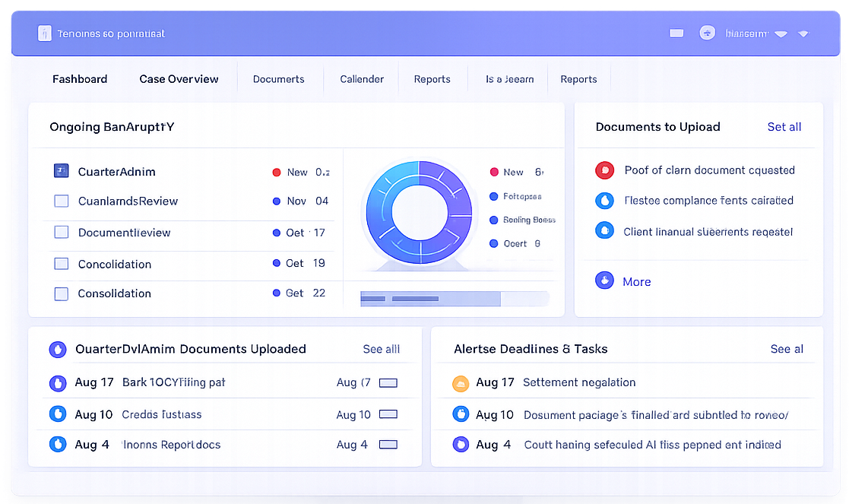849x504 pixels.
Task: Switch to the Case Overview tab
Action: pyautogui.click(x=179, y=79)
